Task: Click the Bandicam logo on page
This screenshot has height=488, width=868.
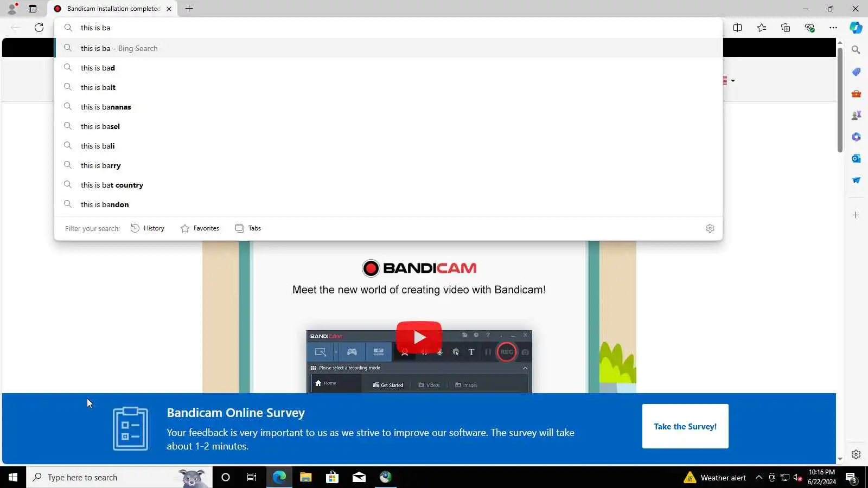Action: [x=419, y=268]
